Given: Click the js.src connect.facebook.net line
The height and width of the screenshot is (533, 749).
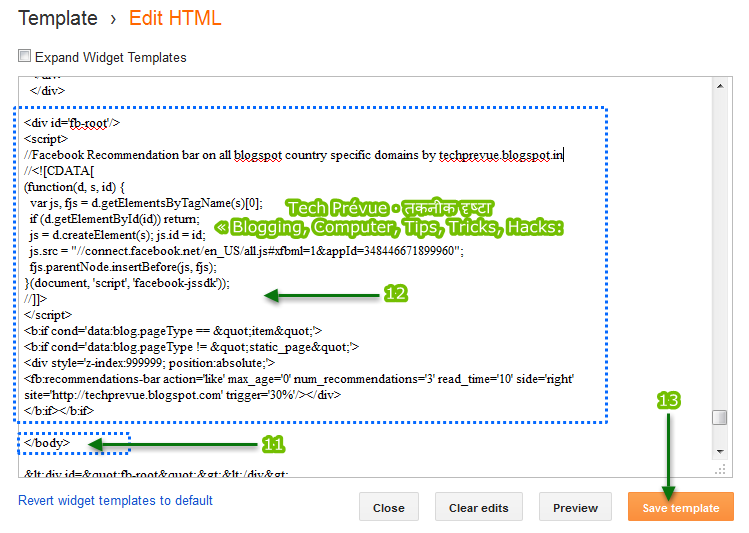Looking at the screenshot, I should tap(246, 251).
